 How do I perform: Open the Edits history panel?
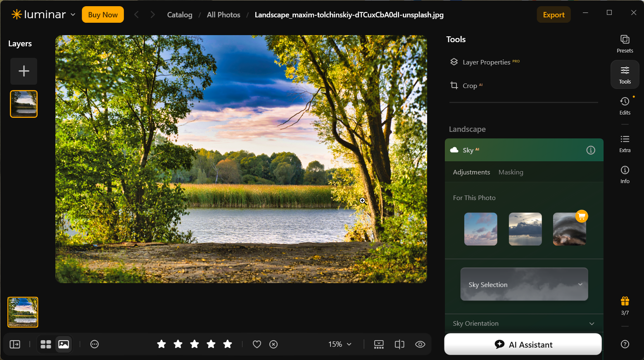coord(625,106)
